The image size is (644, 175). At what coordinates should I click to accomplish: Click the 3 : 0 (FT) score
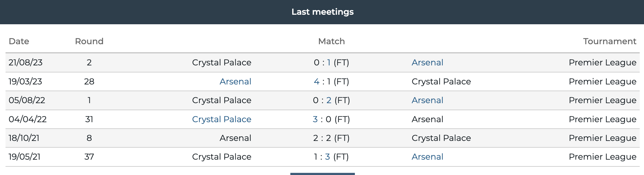332,119
